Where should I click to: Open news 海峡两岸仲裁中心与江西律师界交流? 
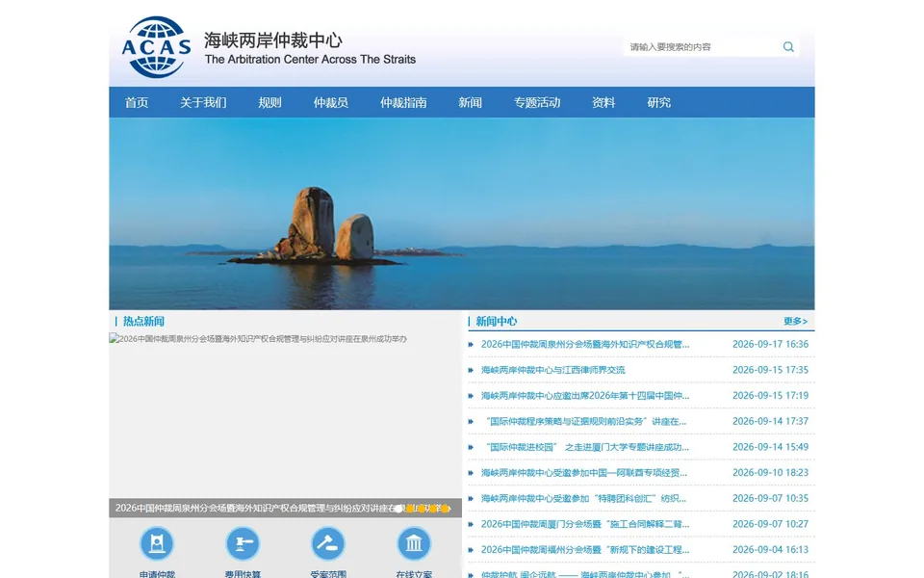point(552,370)
